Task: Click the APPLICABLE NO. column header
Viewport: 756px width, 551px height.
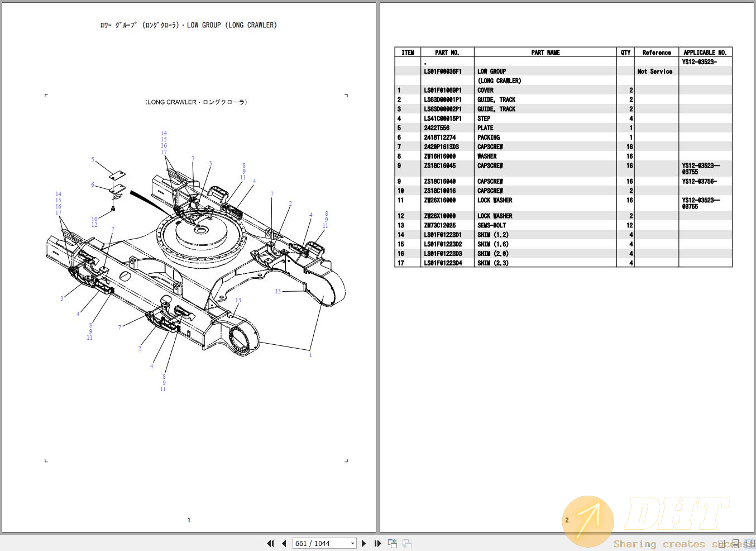Action: (705, 53)
